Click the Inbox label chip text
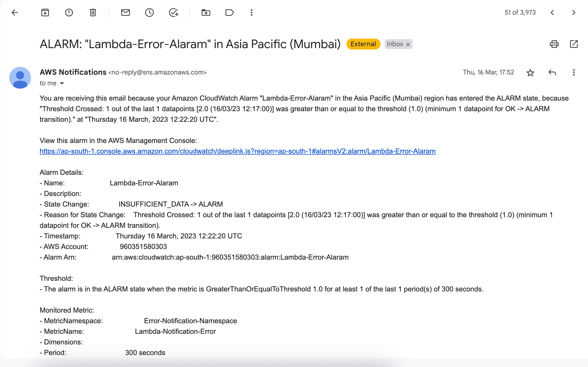Viewport: 588px width, 367px height. point(395,44)
